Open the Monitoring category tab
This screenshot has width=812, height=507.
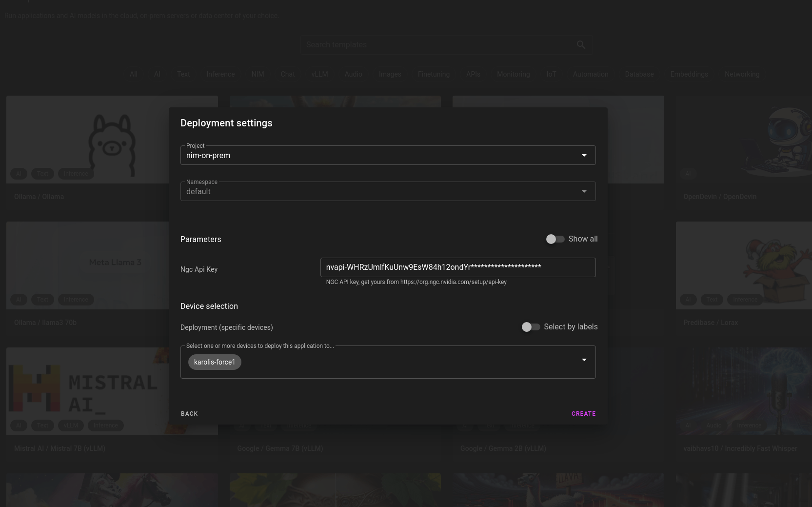513,74
